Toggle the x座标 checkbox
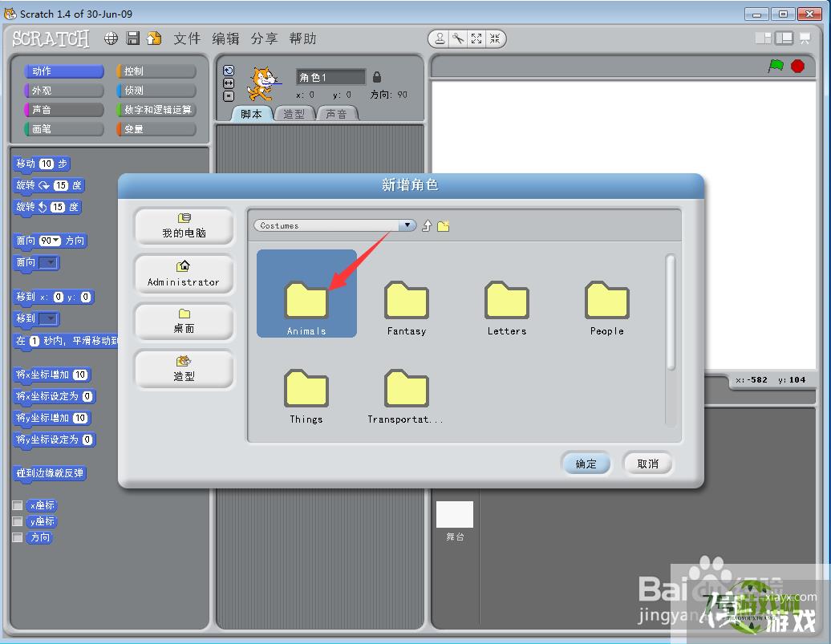831x644 pixels. click(x=18, y=506)
